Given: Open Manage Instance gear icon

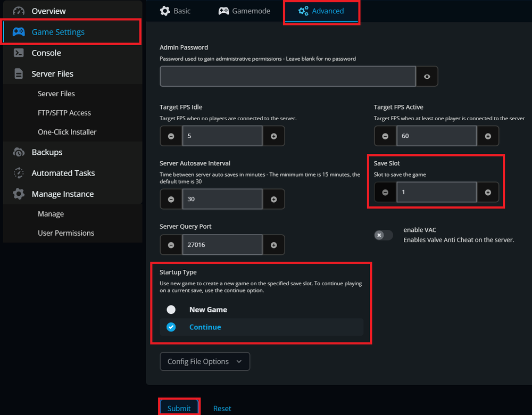Looking at the screenshot, I should tap(19, 194).
